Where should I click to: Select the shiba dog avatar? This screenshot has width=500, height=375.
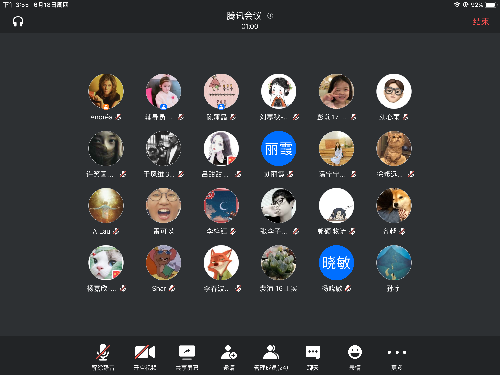394,205
